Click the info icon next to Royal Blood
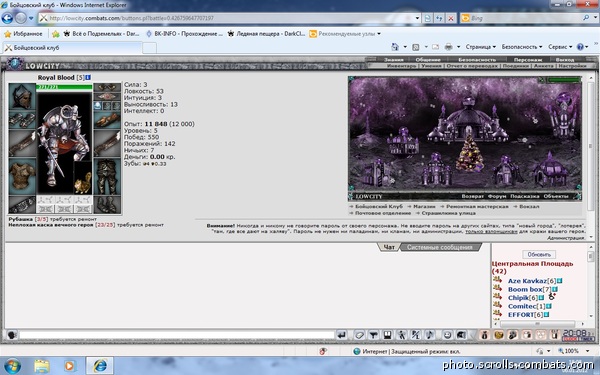This screenshot has width=600, height=375. click(88, 78)
